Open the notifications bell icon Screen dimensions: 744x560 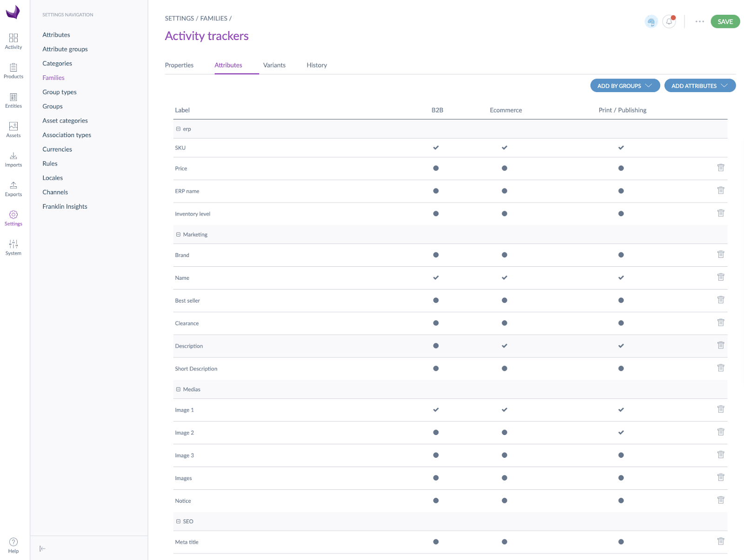669,21
